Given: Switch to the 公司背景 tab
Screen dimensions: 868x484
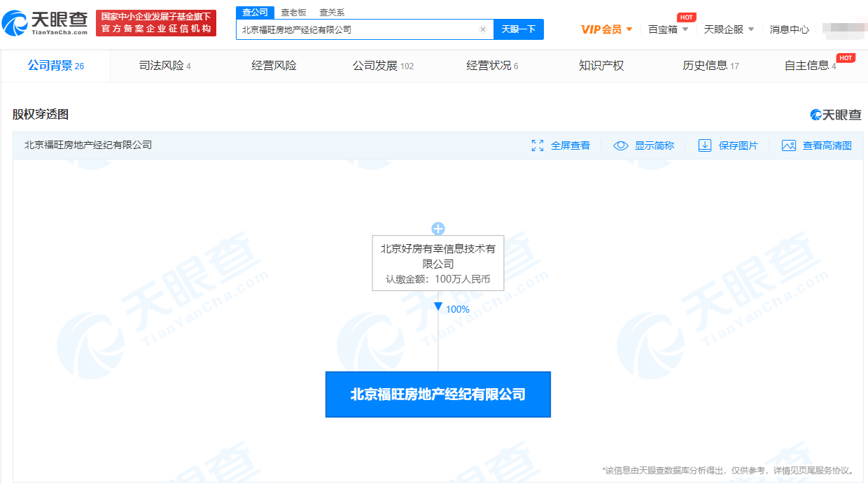Looking at the screenshot, I should tap(56, 66).
